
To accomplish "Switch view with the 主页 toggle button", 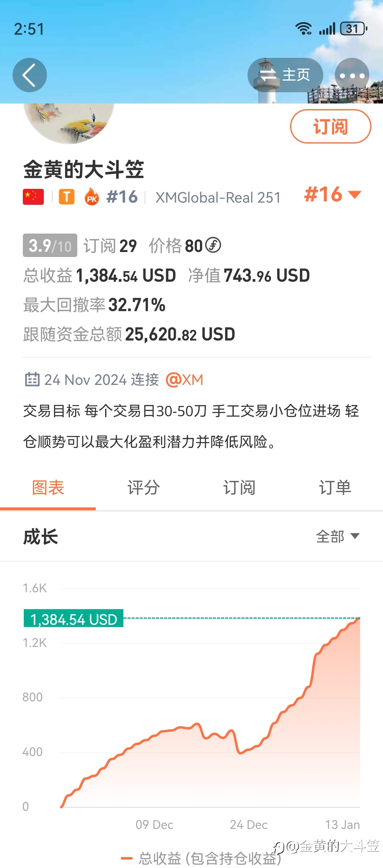I will click(x=285, y=75).
